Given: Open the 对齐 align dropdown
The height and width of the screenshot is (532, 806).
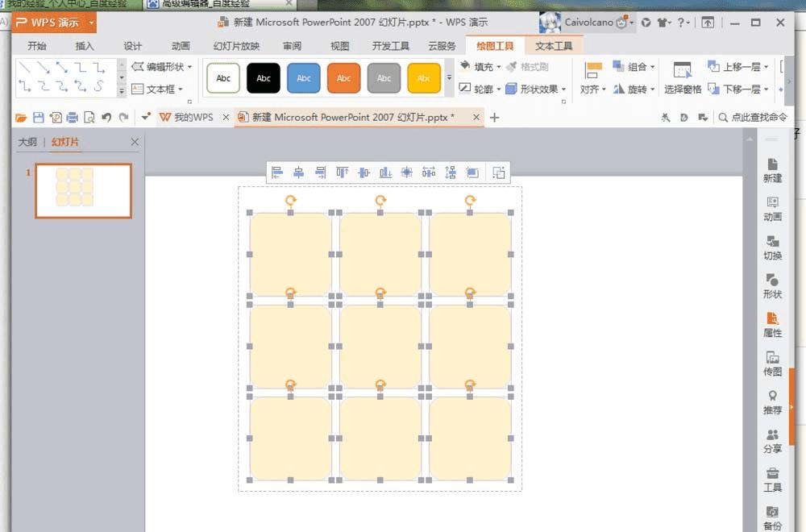Looking at the screenshot, I should (x=592, y=78).
